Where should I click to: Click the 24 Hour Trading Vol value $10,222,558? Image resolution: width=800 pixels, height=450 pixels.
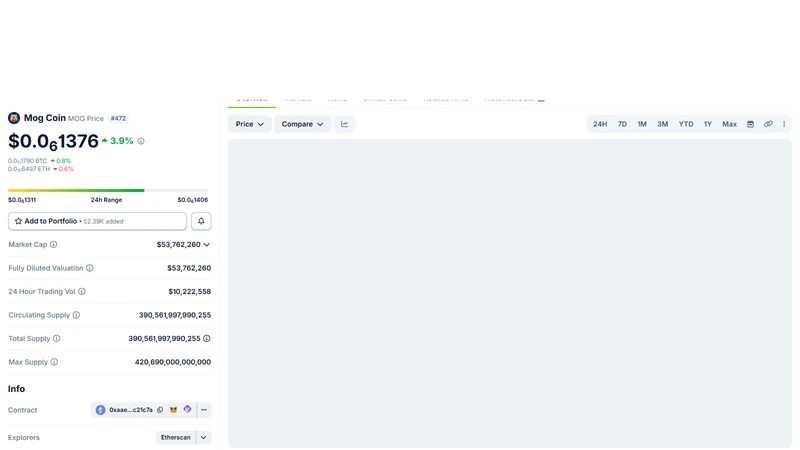[190, 292]
